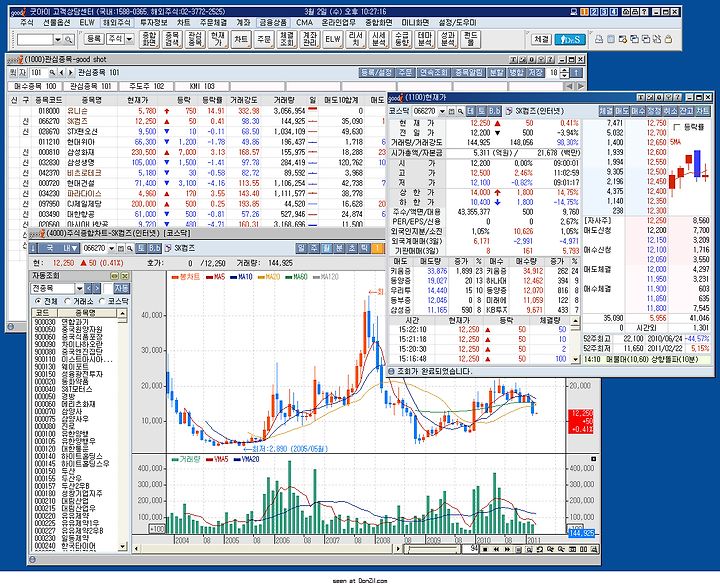
Task: Click the 성과분석 toolbar button
Action: 448,39
